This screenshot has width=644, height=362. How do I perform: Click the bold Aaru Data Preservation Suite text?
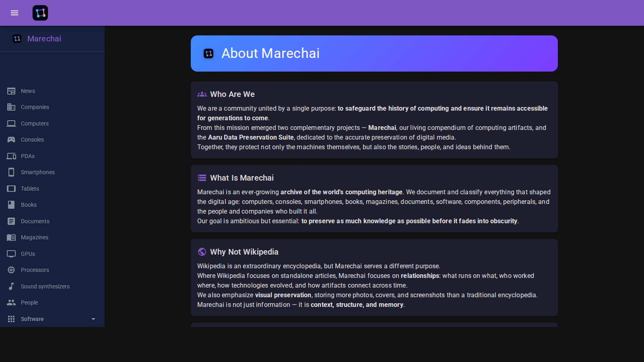(251, 137)
